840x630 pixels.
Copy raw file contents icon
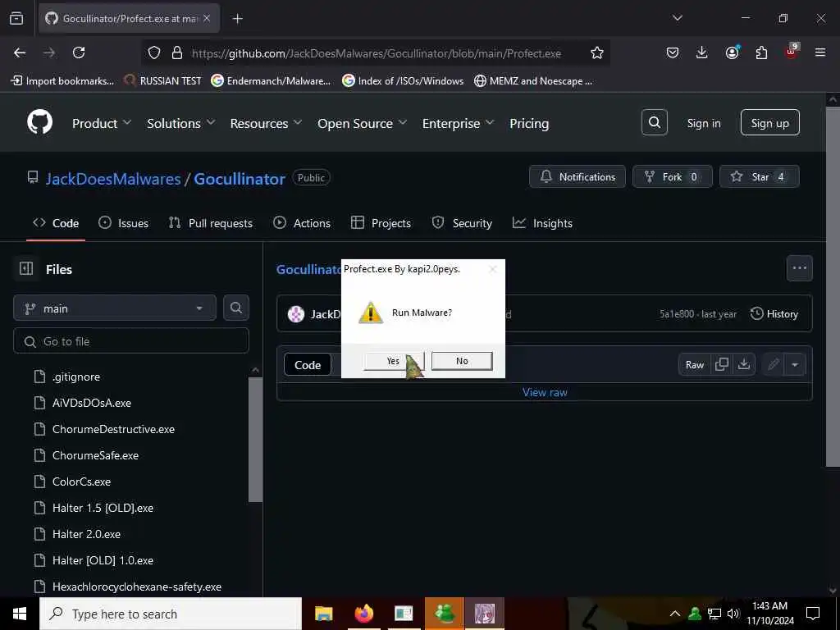[x=722, y=364]
